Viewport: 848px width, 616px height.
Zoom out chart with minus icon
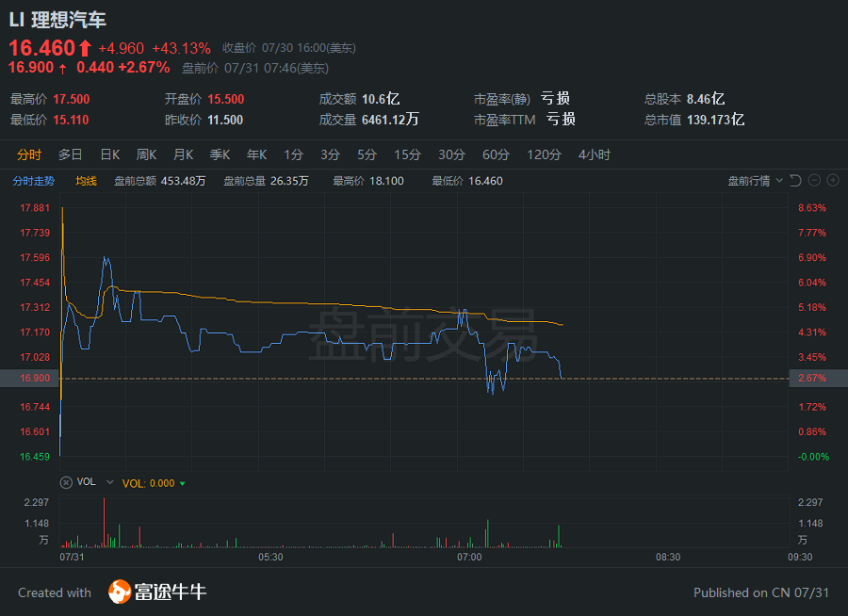pos(814,181)
